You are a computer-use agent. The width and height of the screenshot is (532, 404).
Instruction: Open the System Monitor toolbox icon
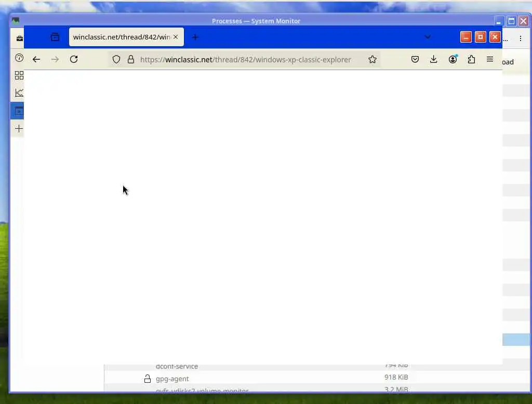[x=19, y=38]
